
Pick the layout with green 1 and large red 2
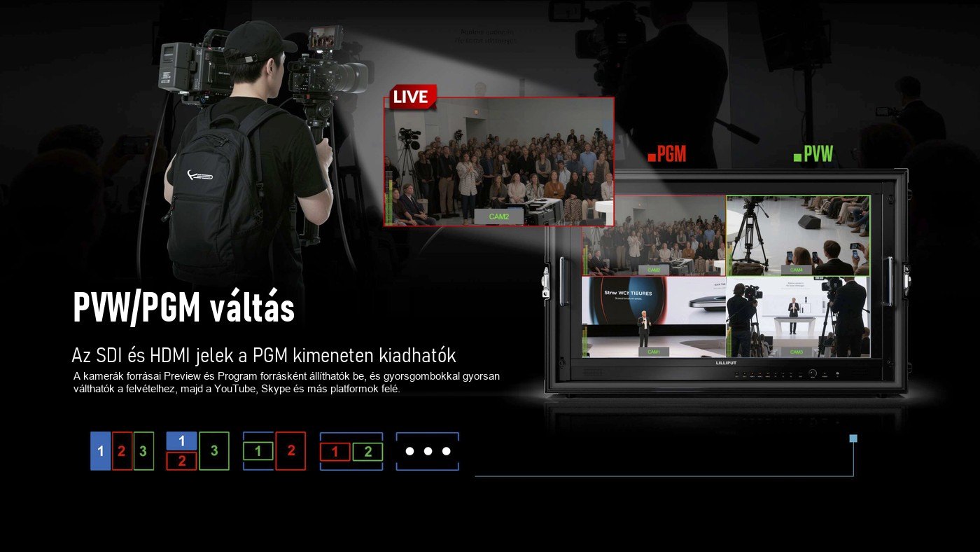point(274,451)
